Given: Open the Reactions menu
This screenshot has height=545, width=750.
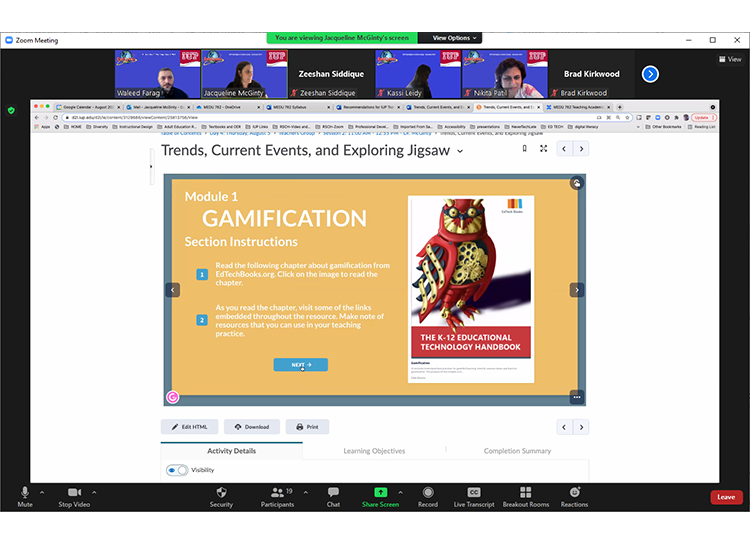Looking at the screenshot, I should pos(574,497).
